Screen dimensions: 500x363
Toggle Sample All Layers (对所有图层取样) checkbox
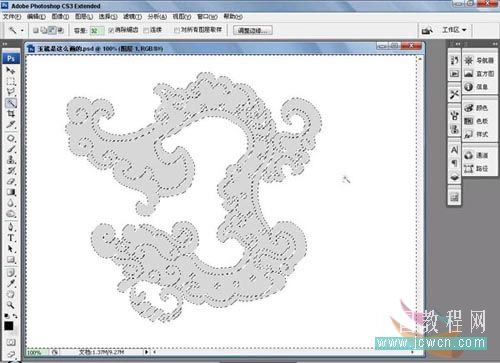point(177,30)
